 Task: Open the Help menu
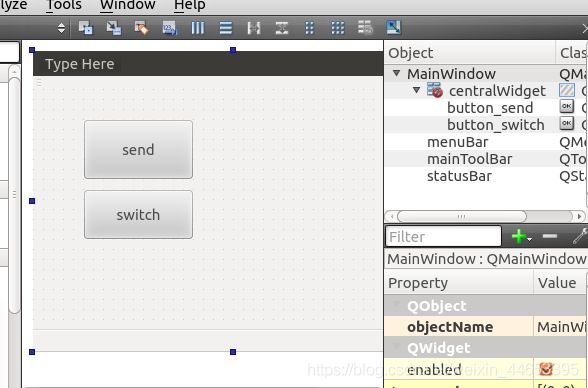190,5
